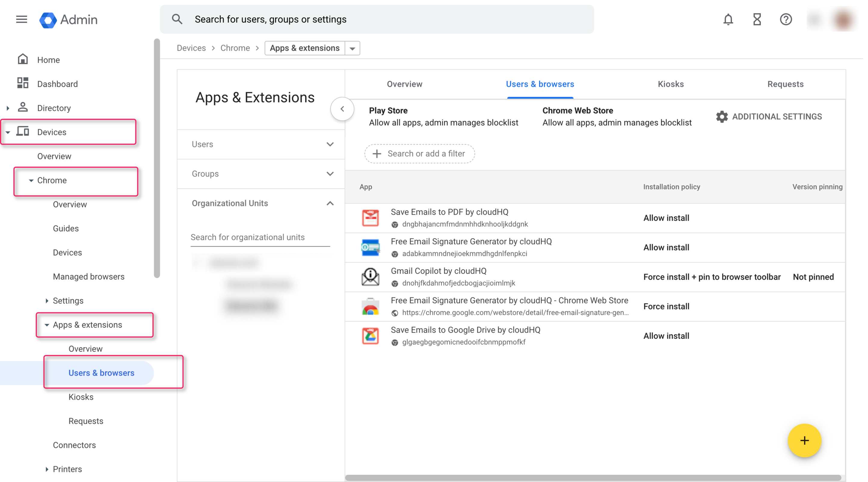Click the search magnifier icon
The width and height of the screenshot is (868, 482).
pos(177,19)
